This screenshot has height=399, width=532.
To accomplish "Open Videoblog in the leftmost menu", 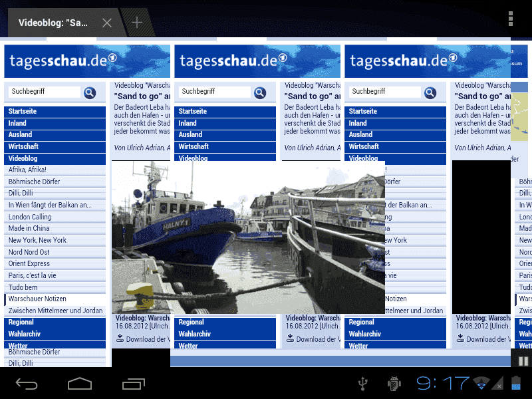I will 55,158.
